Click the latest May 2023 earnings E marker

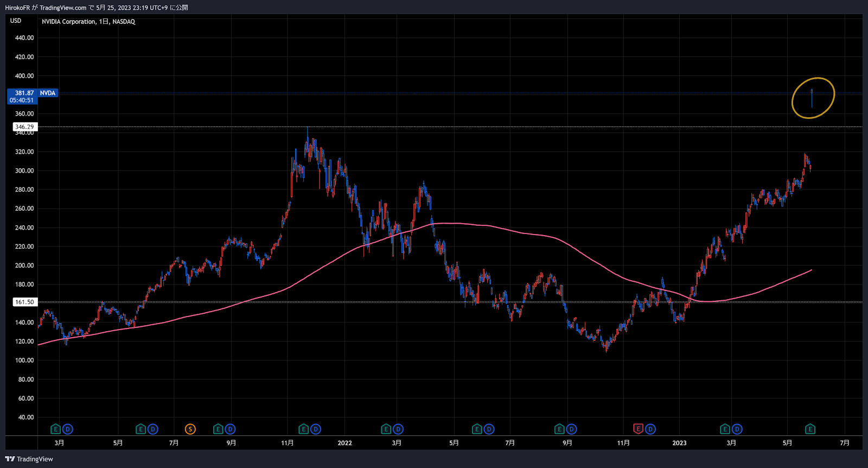click(810, 429)
